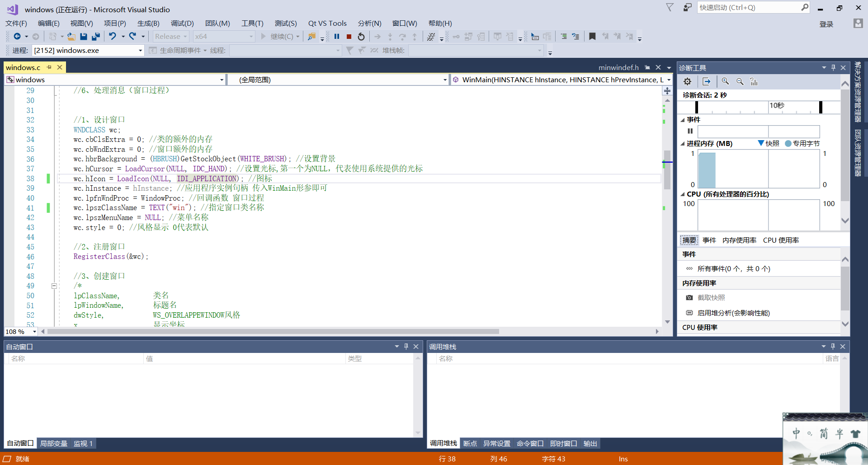Open the CPU 使用率 diagnostics tab
Screen dimensions: 868x465
[781, 240]
